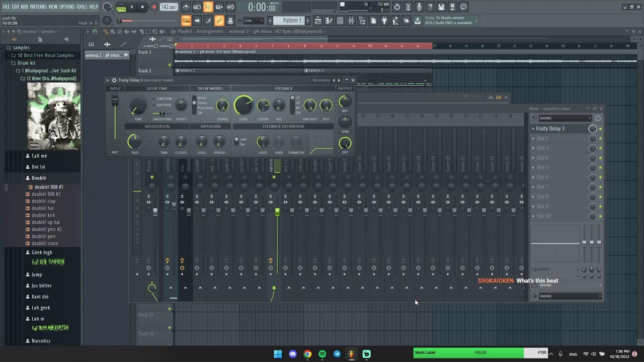Open the chat bubble icon in toolbar

click(x=463, y=7)
